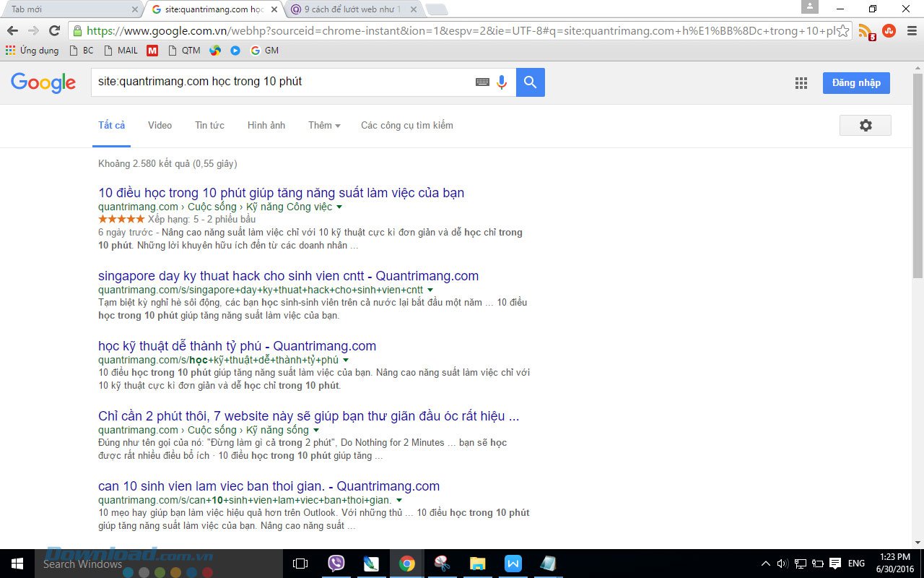Click the Đăng nhập sign-in button
Image resolution: width=924 pixels, height=578 pixels.
pos(856,82)
